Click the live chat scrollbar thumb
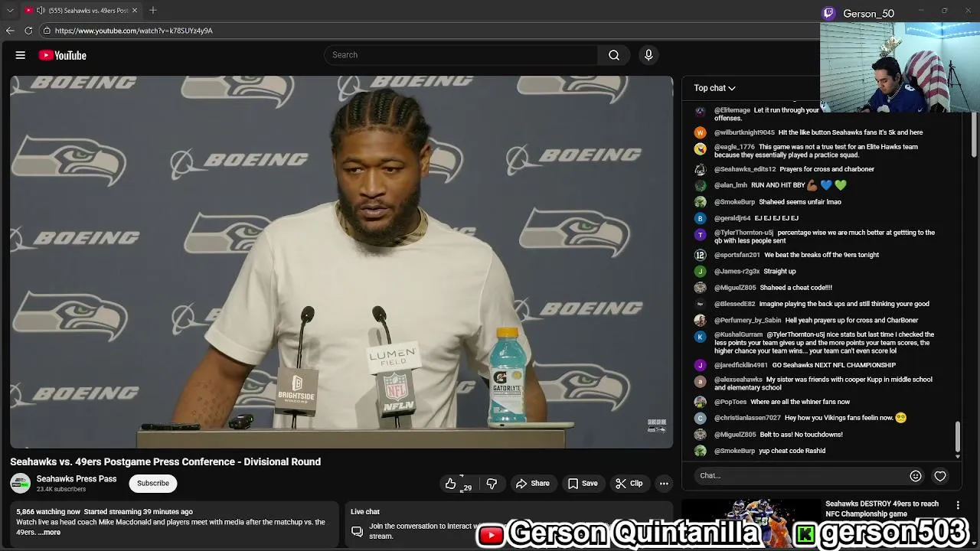Viewport: 980px width, 551px height. [x=957, y=436]
